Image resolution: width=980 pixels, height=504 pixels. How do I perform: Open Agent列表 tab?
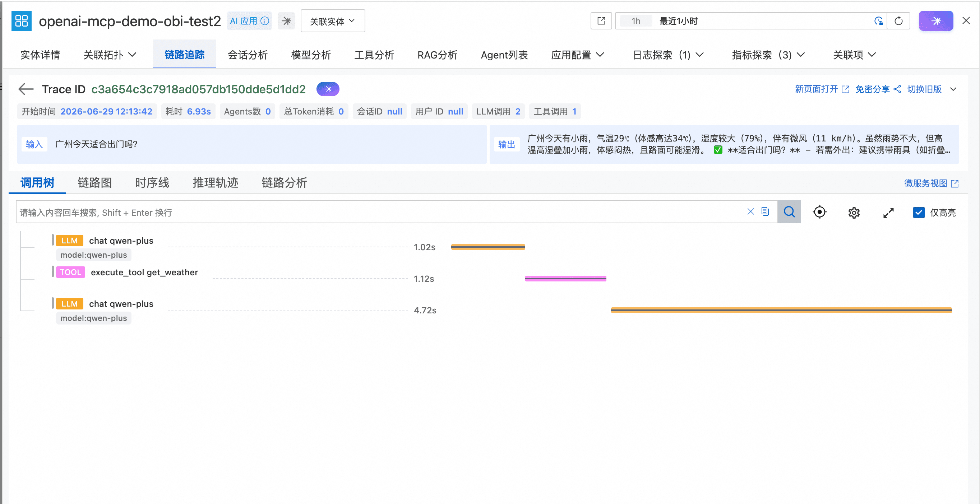(504, 55)
